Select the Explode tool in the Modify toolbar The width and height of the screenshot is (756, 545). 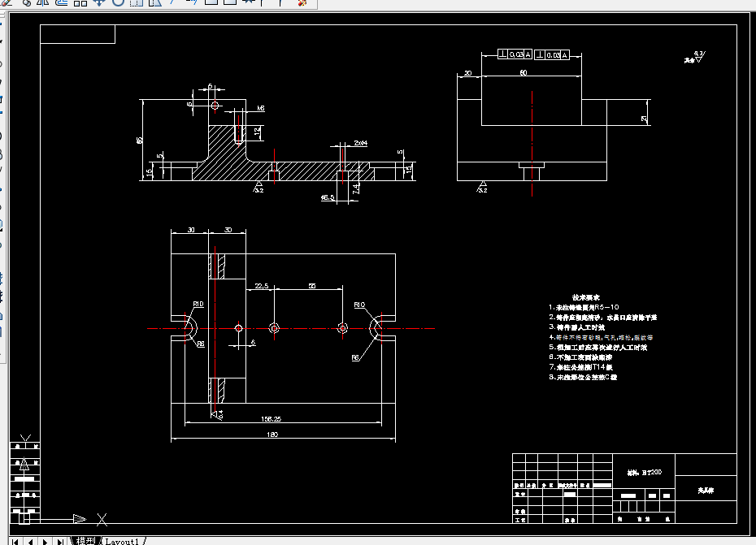tap(302, 2)
